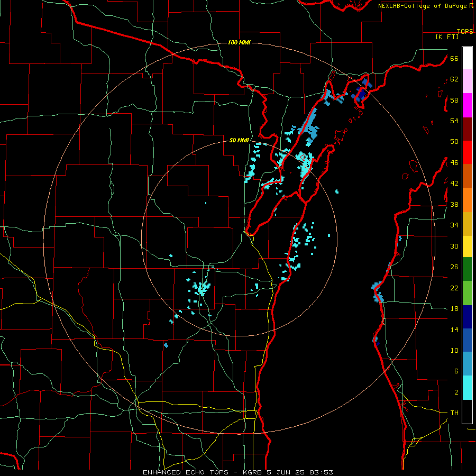Select the legend value 6

[456, 371]
